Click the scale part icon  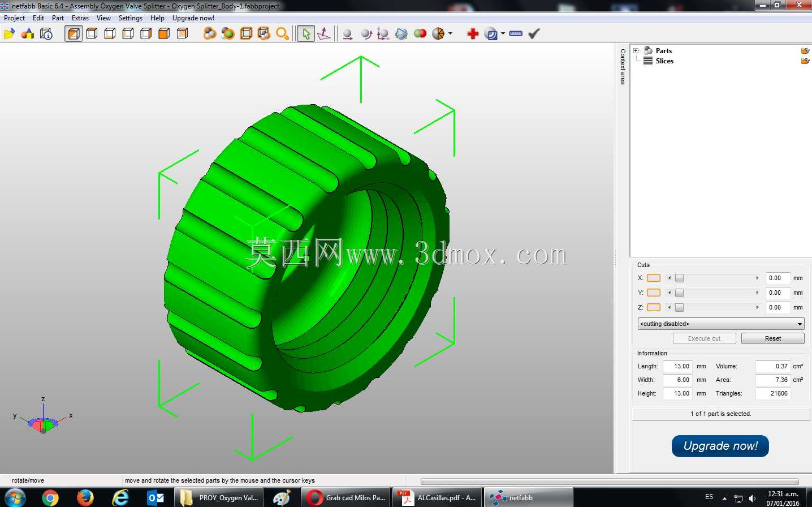[383, 34]
